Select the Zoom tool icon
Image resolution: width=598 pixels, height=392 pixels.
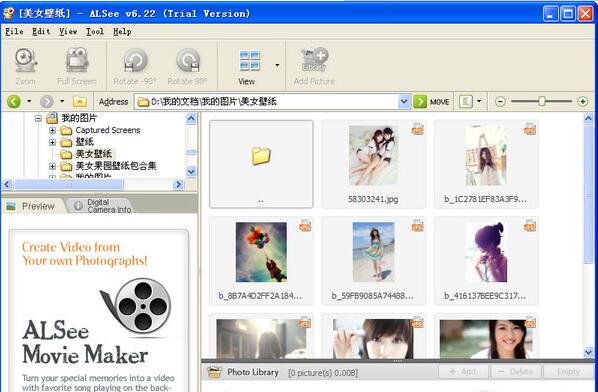[x=26, y=60]
